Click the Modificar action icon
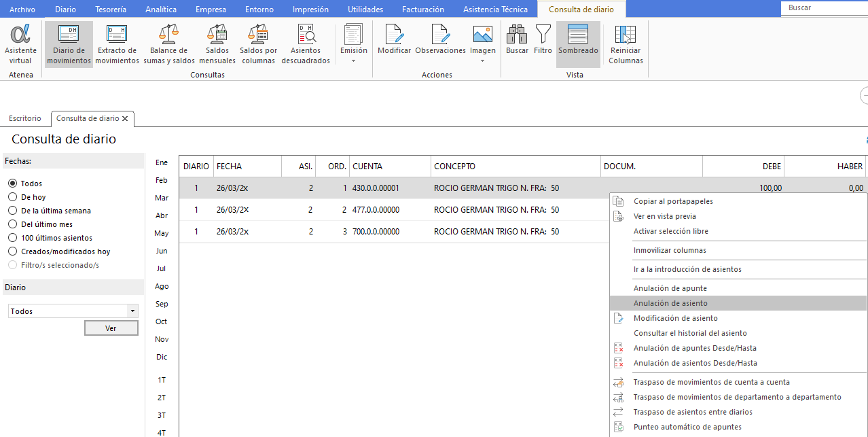868x437 pixels. click(x=395, y=41)
